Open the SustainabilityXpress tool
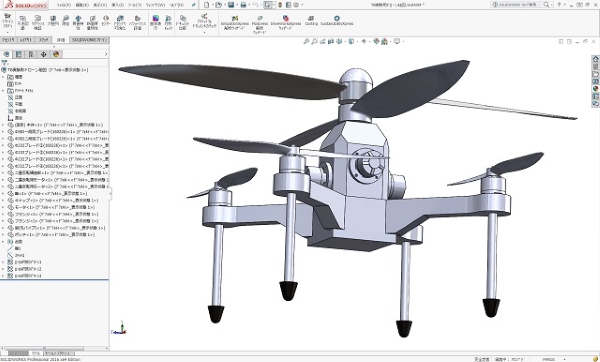Image resolution: width=600 pixels, height=362 pixels. click(337, 21)
